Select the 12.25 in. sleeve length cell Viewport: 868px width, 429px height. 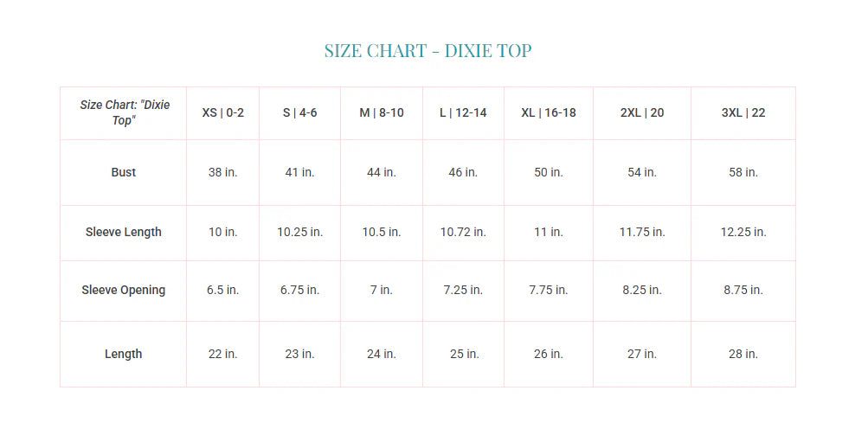(x=743, y=232)
